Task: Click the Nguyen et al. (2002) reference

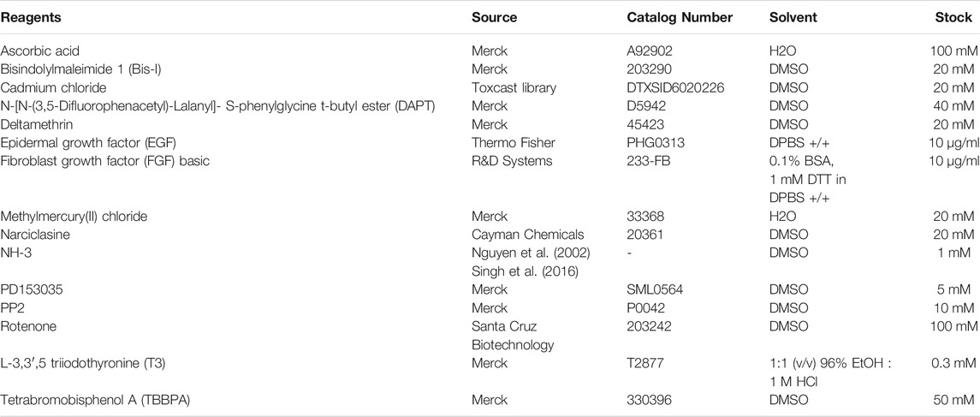Action: click(x=529, y=253)
